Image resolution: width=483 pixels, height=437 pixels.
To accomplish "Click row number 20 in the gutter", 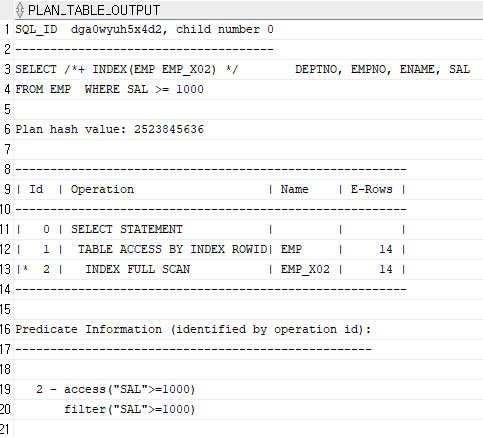I will pos(7,410).
